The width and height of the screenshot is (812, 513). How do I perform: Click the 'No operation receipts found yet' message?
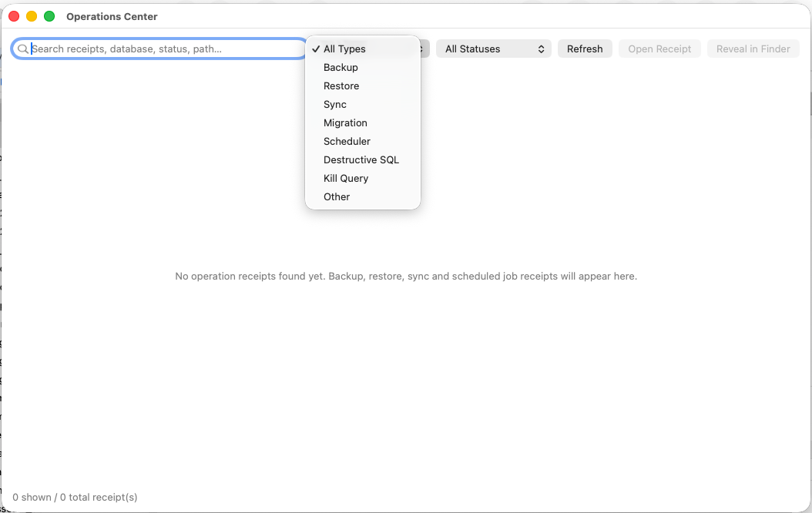pyautogui.click(x=406, y=276)
